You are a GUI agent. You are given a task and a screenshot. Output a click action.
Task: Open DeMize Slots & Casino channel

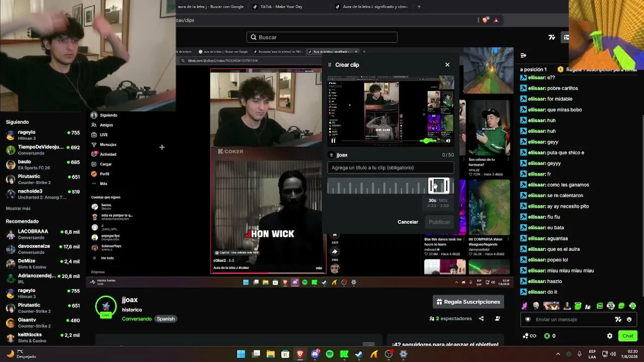coord(43,264)
